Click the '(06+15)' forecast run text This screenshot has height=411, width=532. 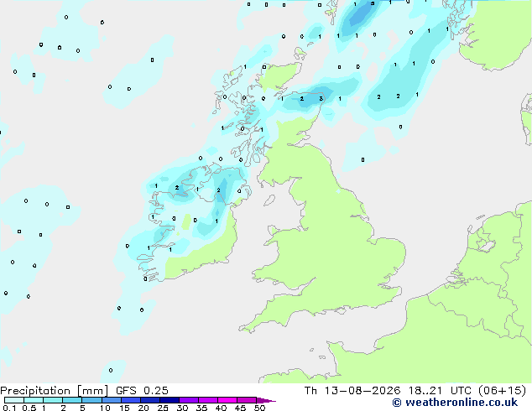503,391
